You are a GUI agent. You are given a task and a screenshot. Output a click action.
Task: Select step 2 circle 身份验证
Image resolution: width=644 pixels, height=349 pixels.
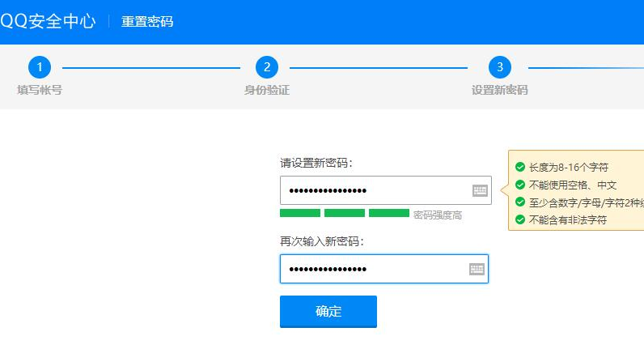(267, 67)
